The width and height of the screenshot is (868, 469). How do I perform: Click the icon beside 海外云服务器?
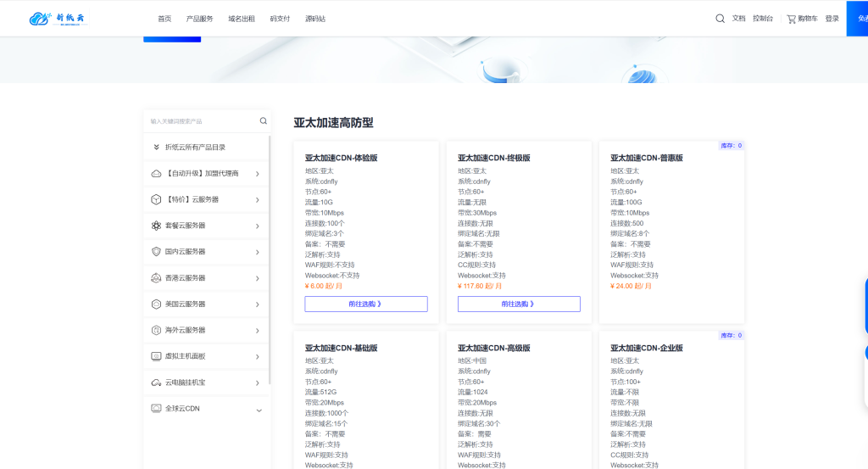[156, 330]
